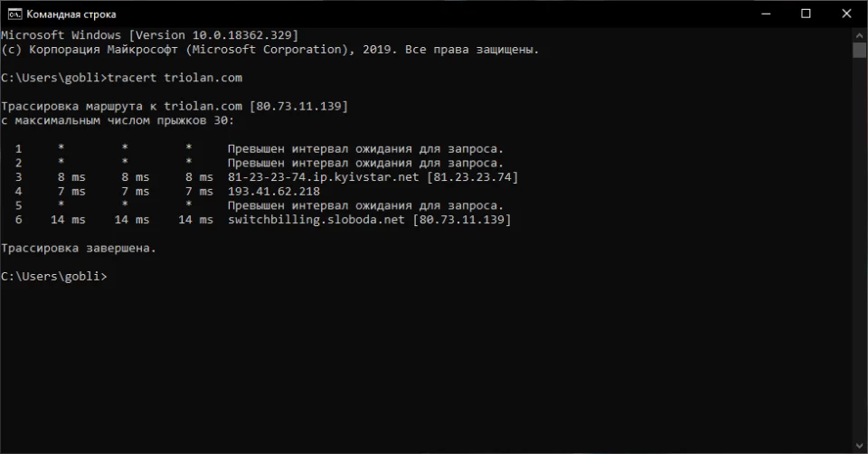This screenshot has width=868, height=454.
Task: Click the Командная строка title text
Action: coord(71,14)
